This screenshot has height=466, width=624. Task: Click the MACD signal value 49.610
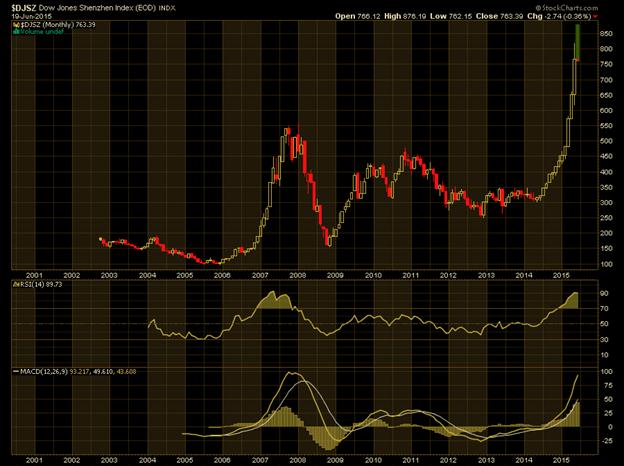coord(103,372)
